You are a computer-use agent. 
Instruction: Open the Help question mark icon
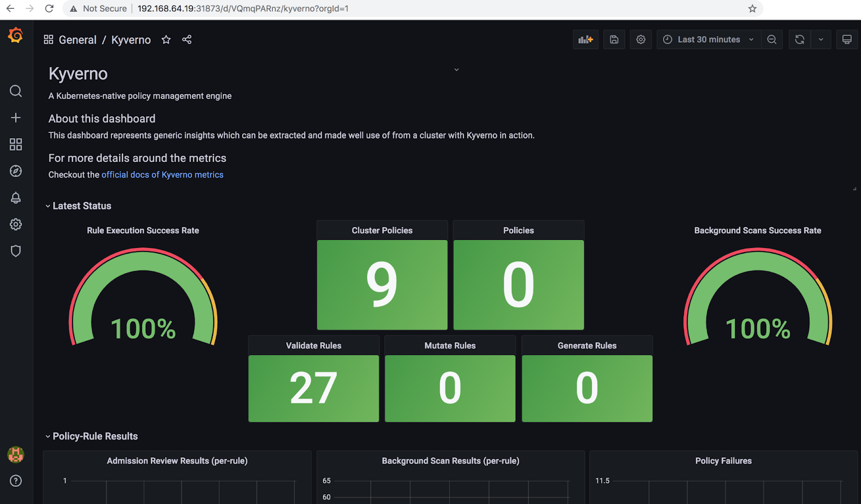[x=16, y=481]
